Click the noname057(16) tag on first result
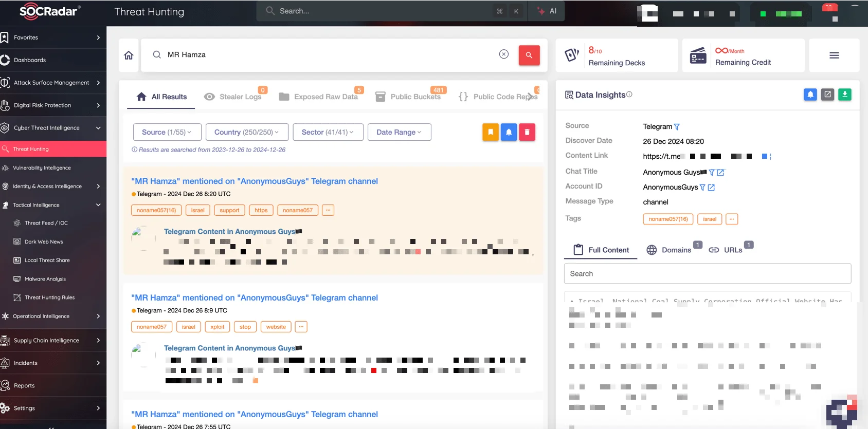868x429 pixels. tap(156, 210)
